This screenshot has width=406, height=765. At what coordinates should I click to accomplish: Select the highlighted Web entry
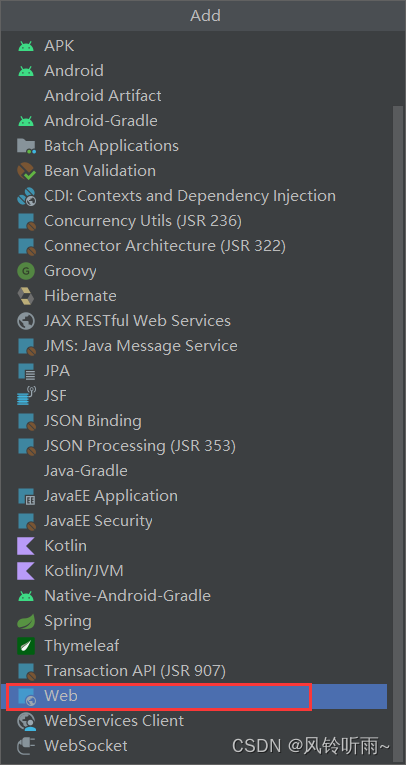pyautogui.click(x=194, y=696)
